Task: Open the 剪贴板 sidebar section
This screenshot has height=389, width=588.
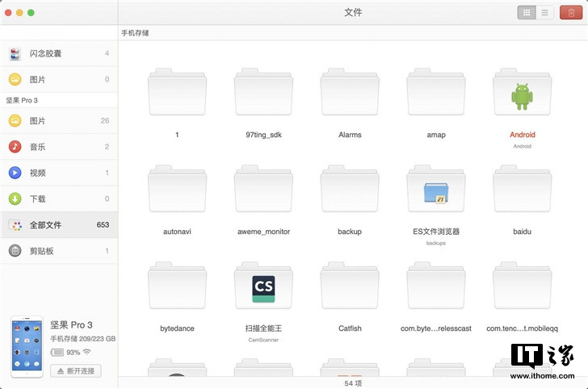Action: tap(59, 251)
